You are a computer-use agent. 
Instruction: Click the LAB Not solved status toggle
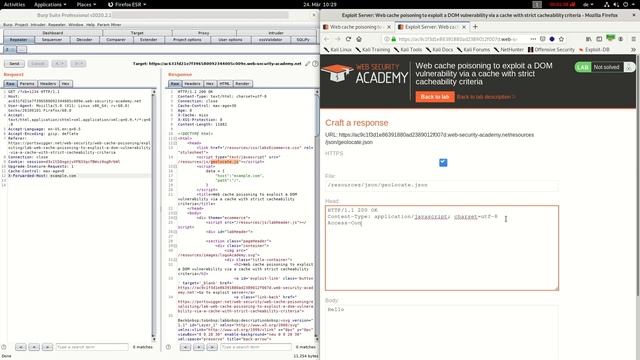click(x=604, y=67)
